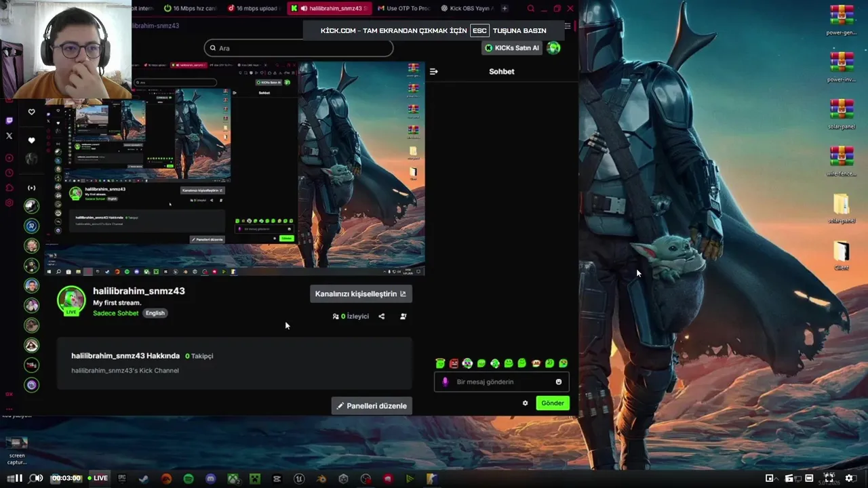Open the Sadece Sohbet category link
The width and height of the screenshot is (868, 488).
tap(115, 313)
